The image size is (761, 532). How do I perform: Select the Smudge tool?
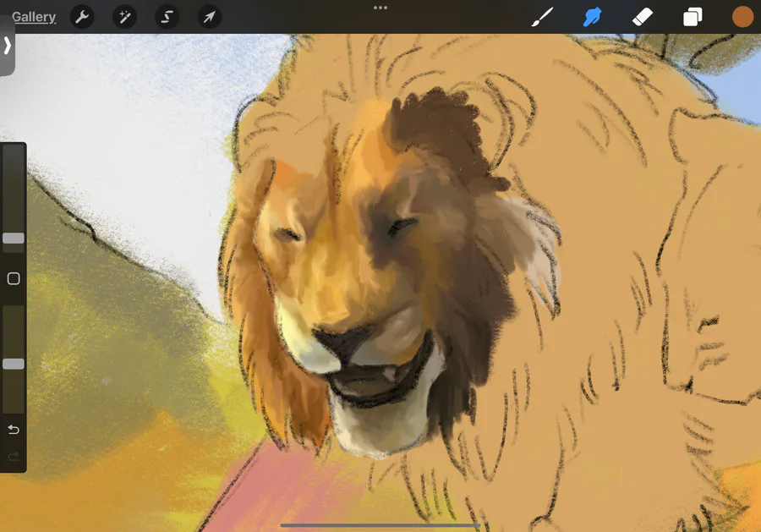(x=592, y=17)
